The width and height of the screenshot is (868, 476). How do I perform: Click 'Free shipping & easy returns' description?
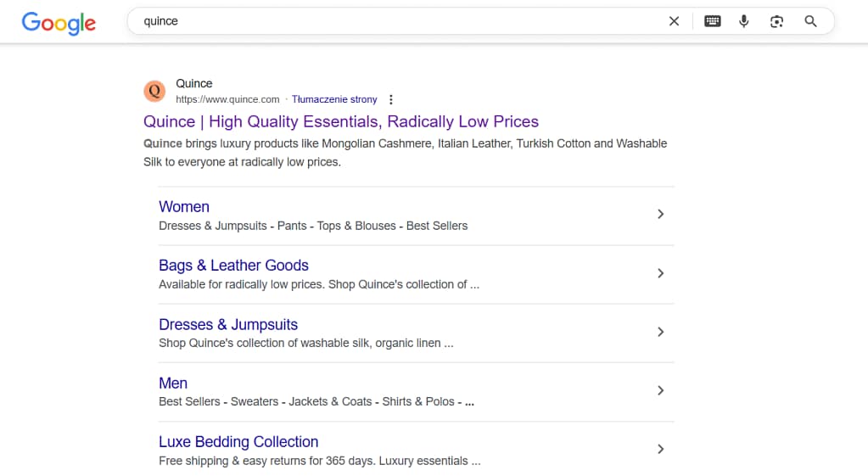(x=319, y=461)
